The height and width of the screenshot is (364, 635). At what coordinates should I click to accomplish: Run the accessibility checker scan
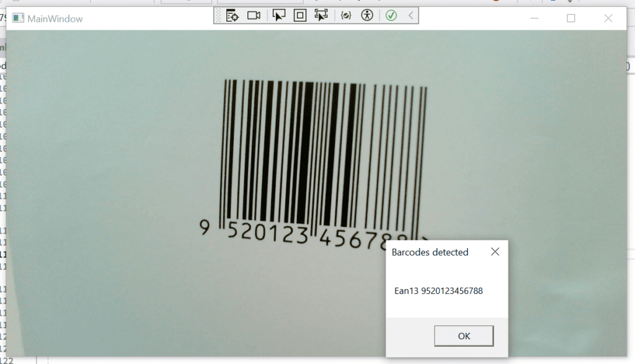tap(368, 15)
